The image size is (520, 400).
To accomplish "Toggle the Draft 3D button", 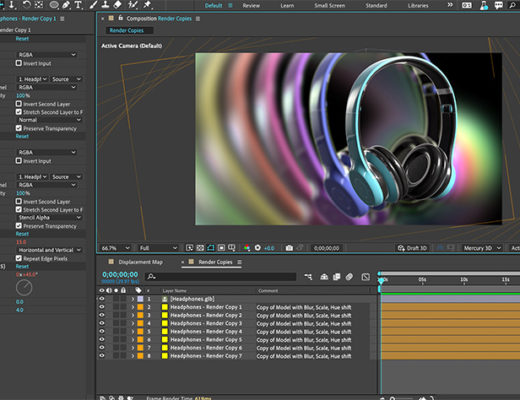I will click(x=412, y=248).
